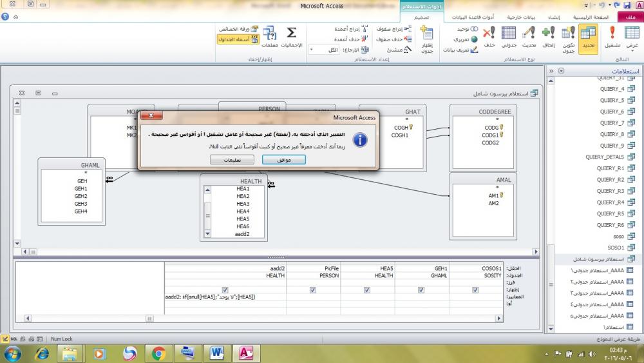Toggle Table Names (أسماء الجداول) button
644x363 pixels.
click(238, 39)
